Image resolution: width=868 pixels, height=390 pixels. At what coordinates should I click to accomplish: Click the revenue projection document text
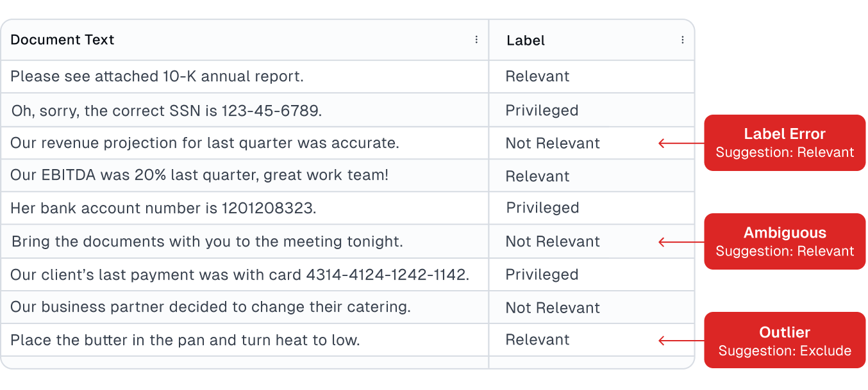tap(204, 143)
